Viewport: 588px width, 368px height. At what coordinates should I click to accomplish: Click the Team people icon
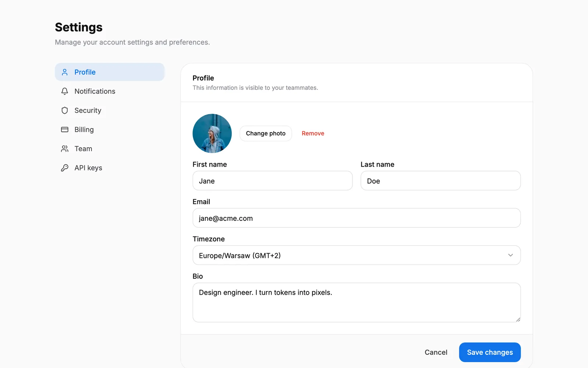[x=65, y=149]
